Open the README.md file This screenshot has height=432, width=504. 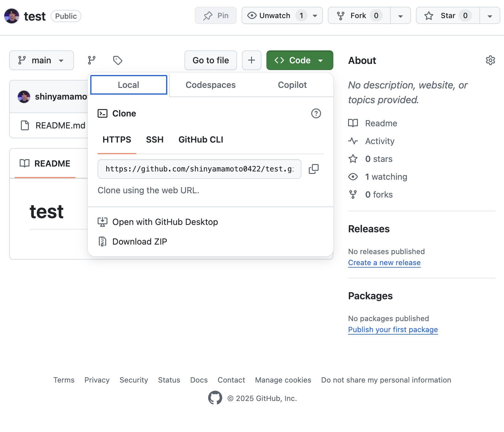click(x=60, y=125)
